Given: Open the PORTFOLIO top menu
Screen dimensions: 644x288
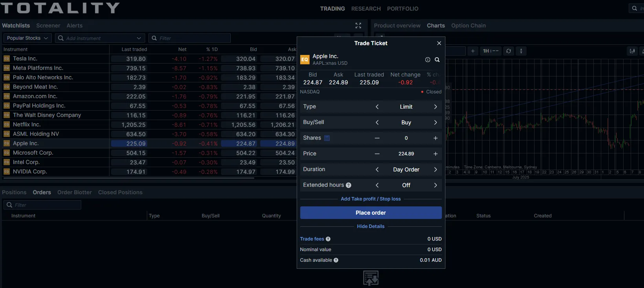Looking at the screenshot, I should tap(403, 9).
